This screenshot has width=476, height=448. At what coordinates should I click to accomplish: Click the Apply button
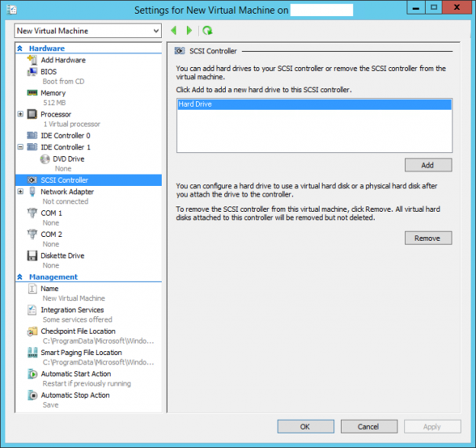click(x=432, y=427)
